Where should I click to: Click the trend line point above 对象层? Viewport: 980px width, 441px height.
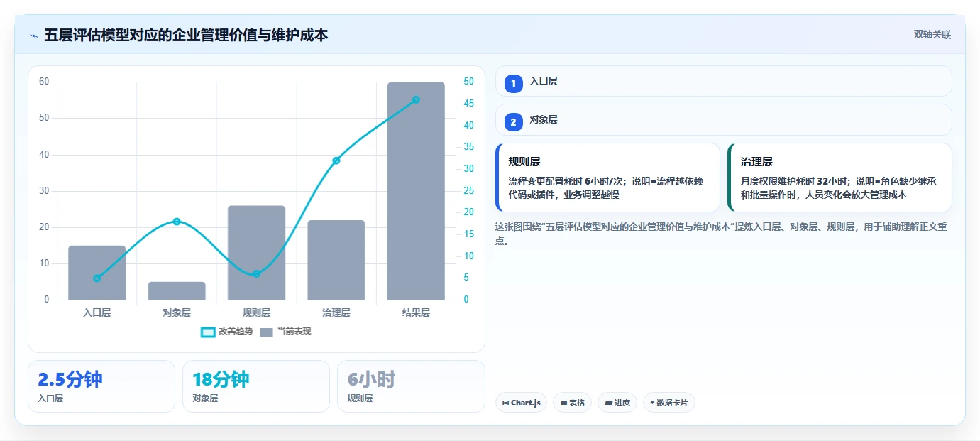177,222
